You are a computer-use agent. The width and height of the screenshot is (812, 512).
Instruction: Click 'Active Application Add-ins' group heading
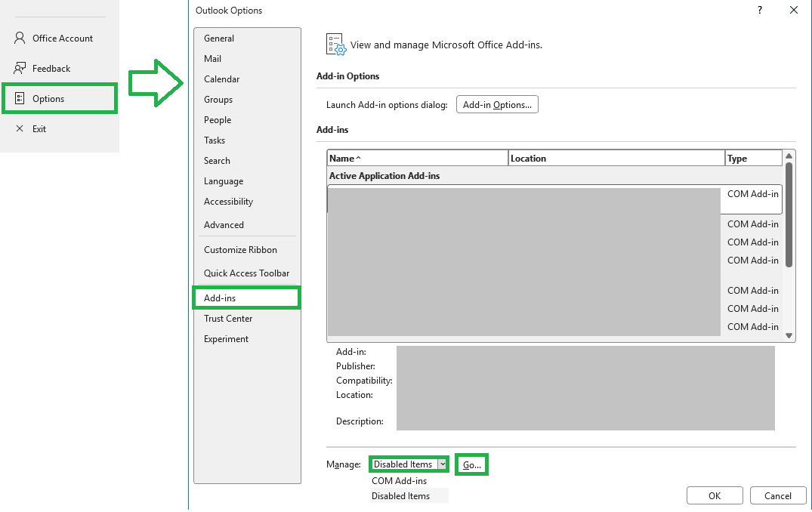(x=384, y=176)
